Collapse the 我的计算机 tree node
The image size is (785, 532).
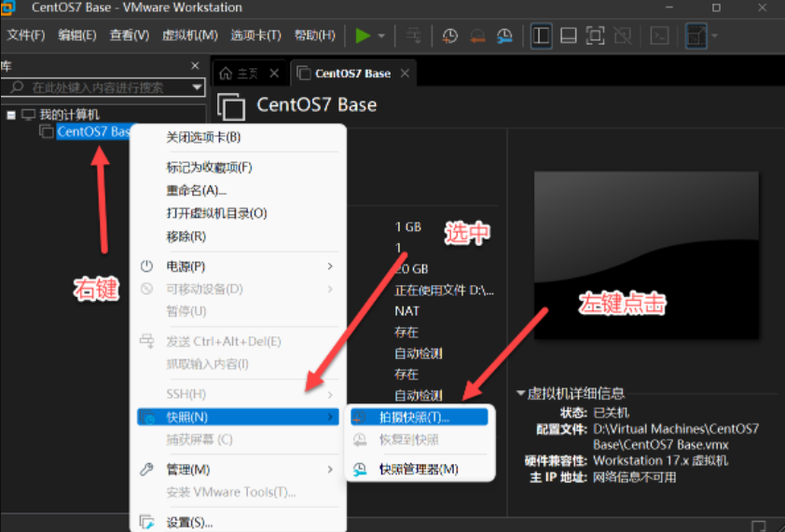pyautogui.click(x=11, y=116)
